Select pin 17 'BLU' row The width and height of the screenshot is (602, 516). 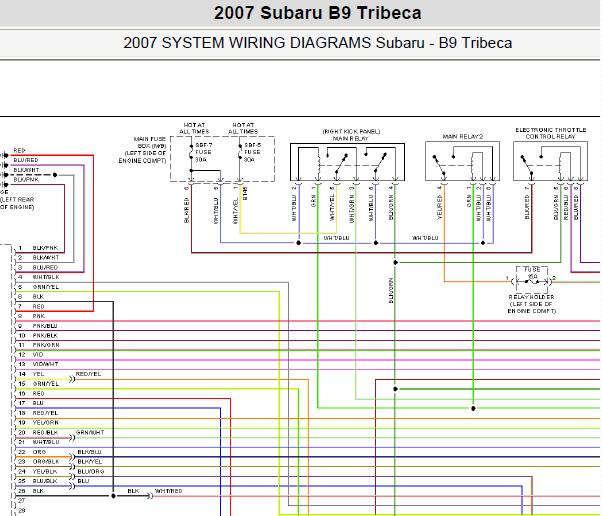[x=31, y=403]
